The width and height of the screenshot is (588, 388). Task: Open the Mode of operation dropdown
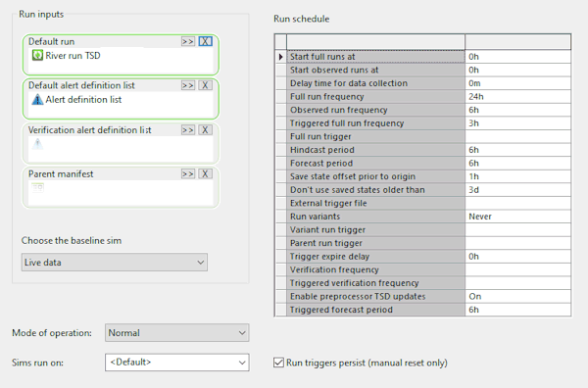point(177,333)
